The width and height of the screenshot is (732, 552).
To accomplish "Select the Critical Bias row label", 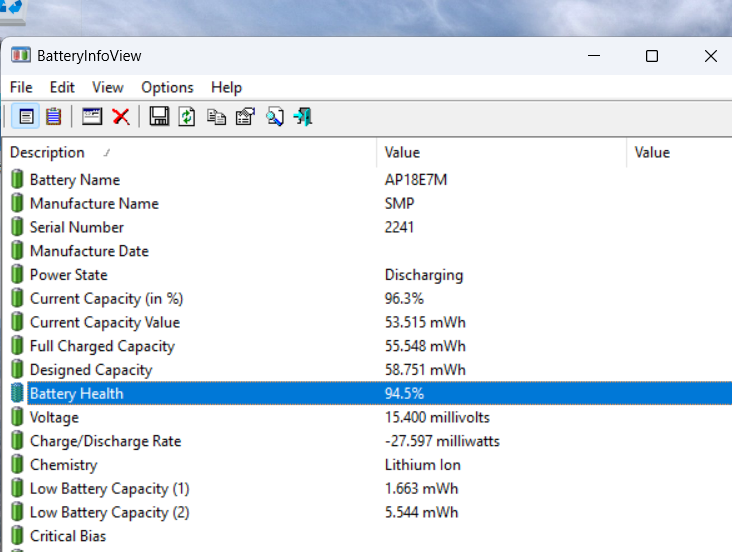I will [x=68, y=536].
